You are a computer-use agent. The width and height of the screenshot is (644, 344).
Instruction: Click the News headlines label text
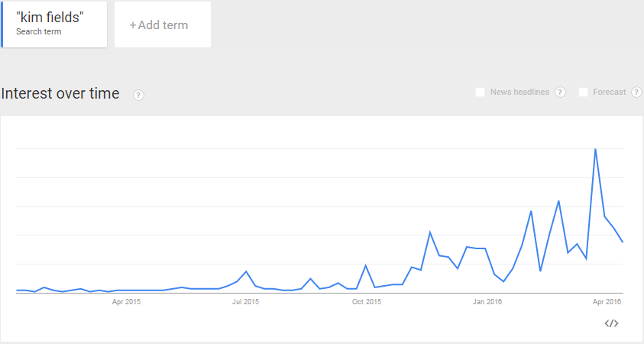click(x=519, y=92)
